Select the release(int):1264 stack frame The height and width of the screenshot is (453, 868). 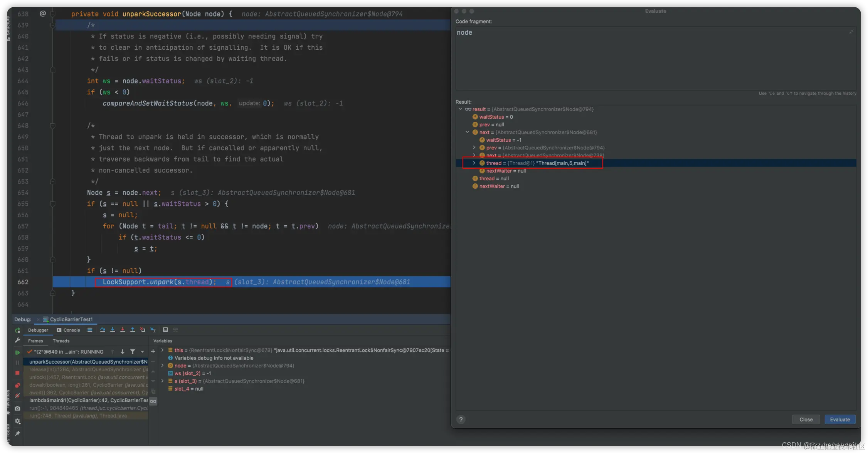[86, 369]
